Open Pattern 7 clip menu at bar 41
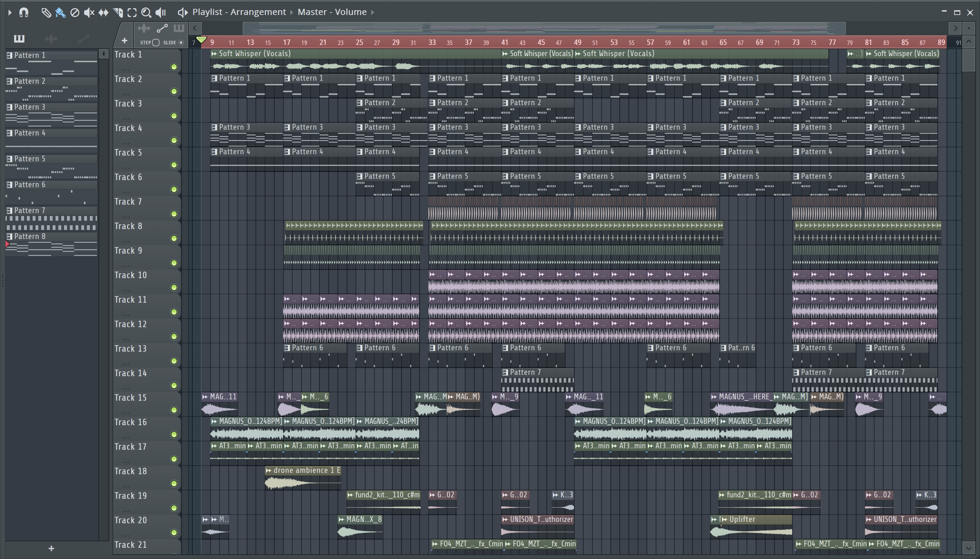 click(505, 372)
